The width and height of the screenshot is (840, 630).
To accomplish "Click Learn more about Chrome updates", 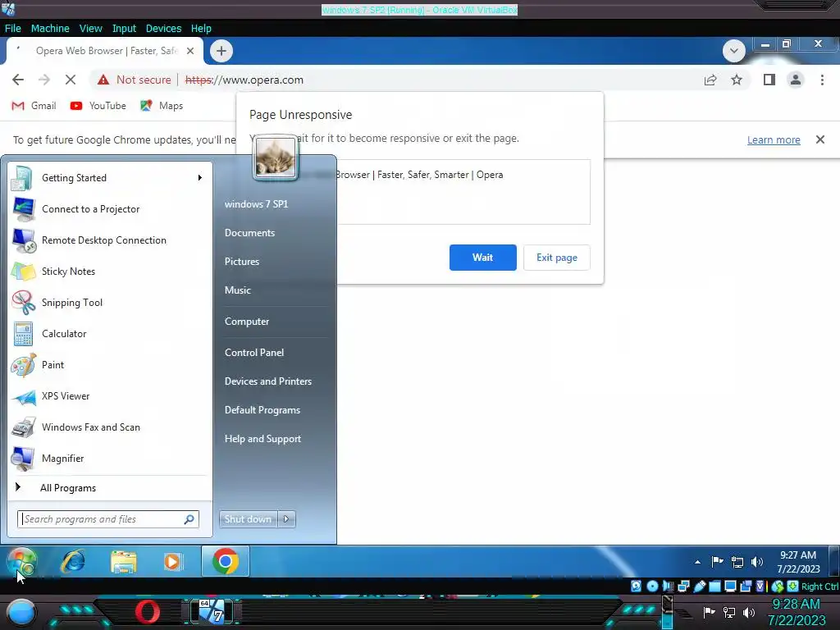I will 774,139.
